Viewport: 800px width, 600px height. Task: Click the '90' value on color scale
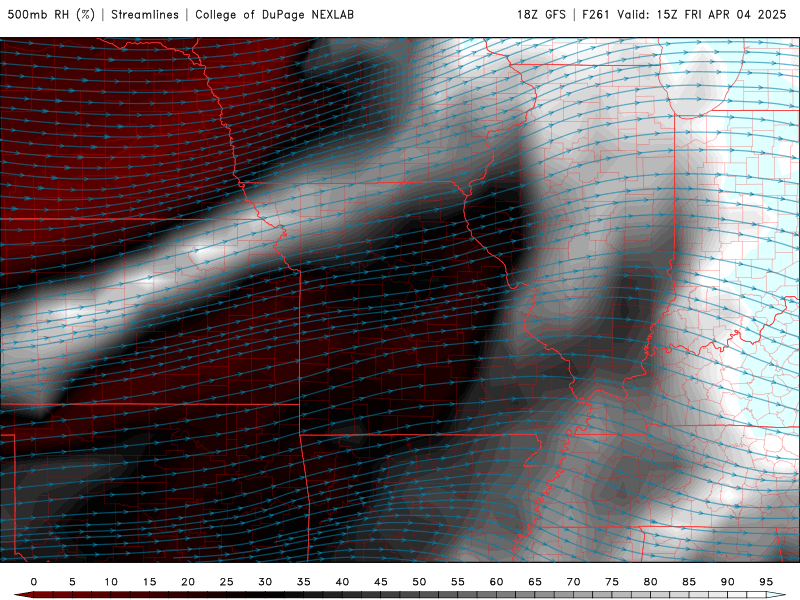click(x=727, y=582)
